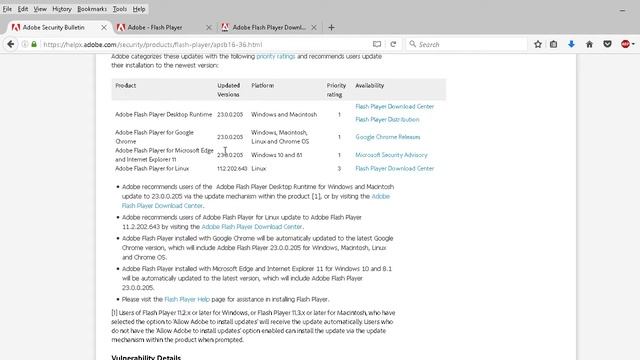Select 'Adobe Flash Player for Linux' cell
Screen dimensions: 640x360
pos(152,169)
